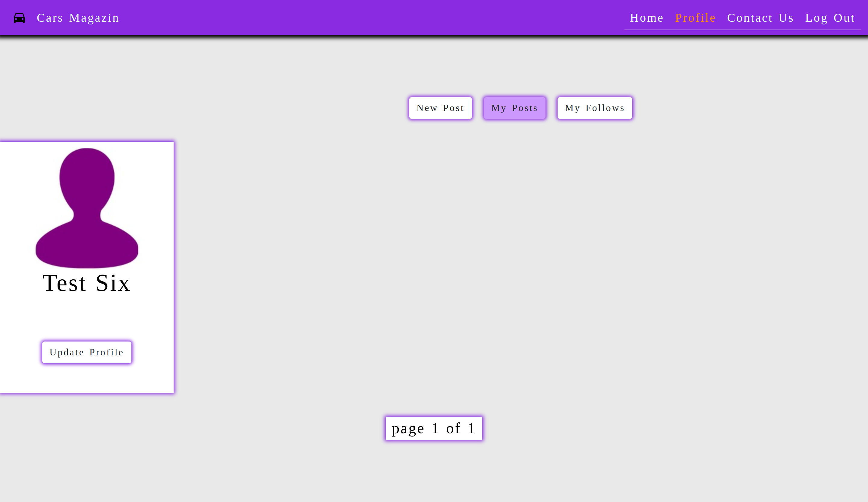Image resolution: width=868 pixels, height=502 pixels.
Task: Click the purple profile silhouette image
Action: coord(86,207)
